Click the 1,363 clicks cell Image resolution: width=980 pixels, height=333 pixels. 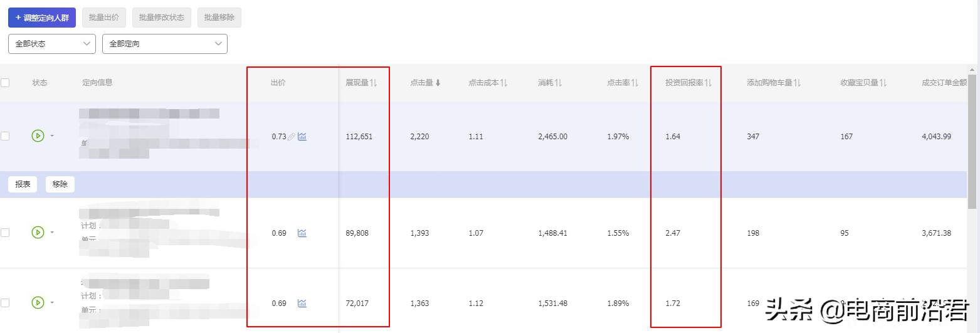click(420, 303)
